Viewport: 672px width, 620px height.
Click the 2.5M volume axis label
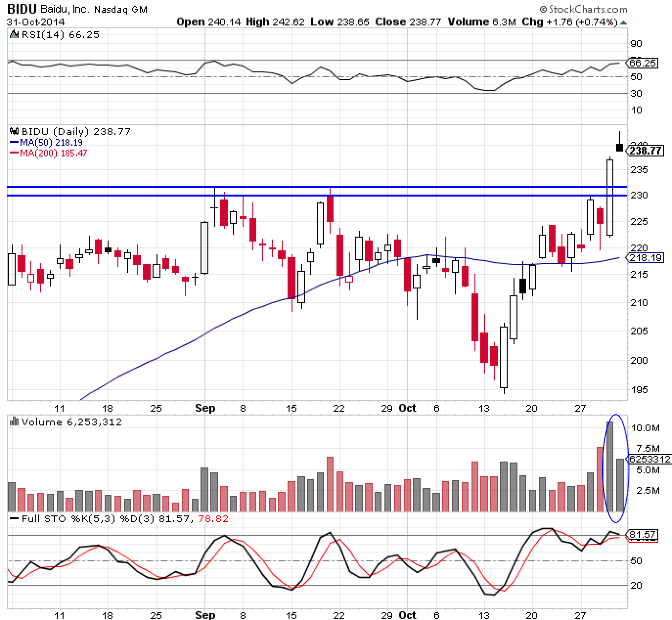tap(649, 490)
